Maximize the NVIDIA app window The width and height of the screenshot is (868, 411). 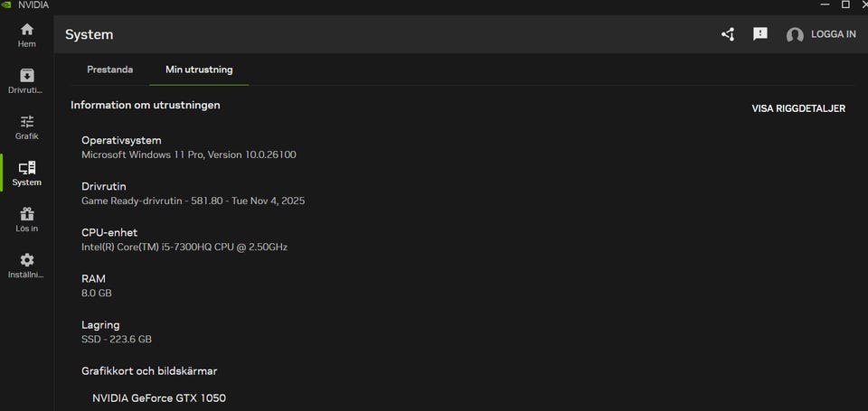pos(845,5)
